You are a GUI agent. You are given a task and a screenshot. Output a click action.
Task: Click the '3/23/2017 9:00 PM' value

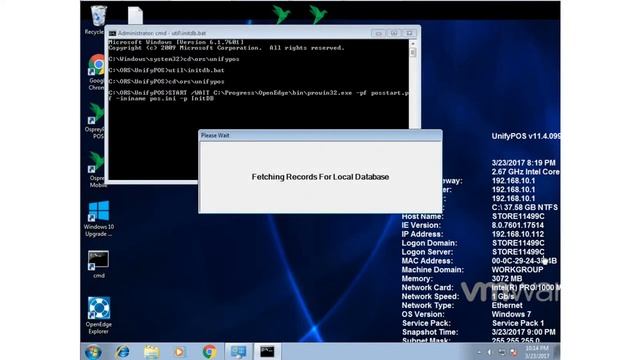(x=523, y=332)
